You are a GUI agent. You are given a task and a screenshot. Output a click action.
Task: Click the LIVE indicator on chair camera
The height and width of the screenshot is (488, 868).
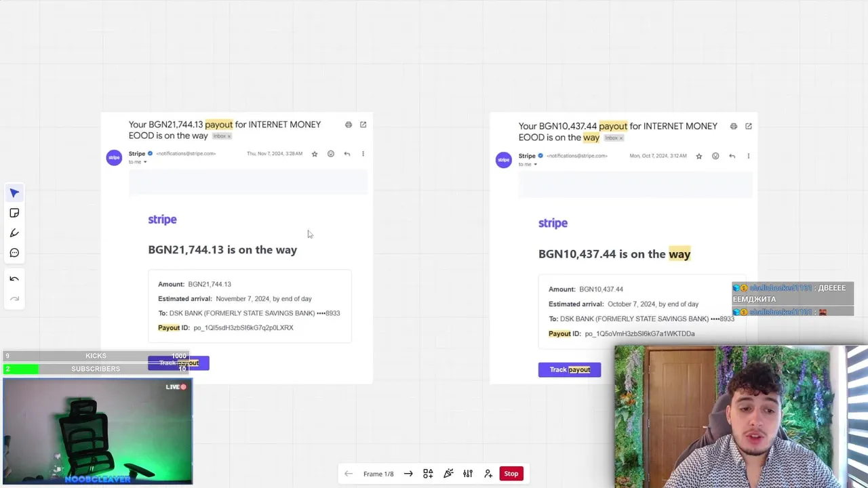[x=176, y=387]
